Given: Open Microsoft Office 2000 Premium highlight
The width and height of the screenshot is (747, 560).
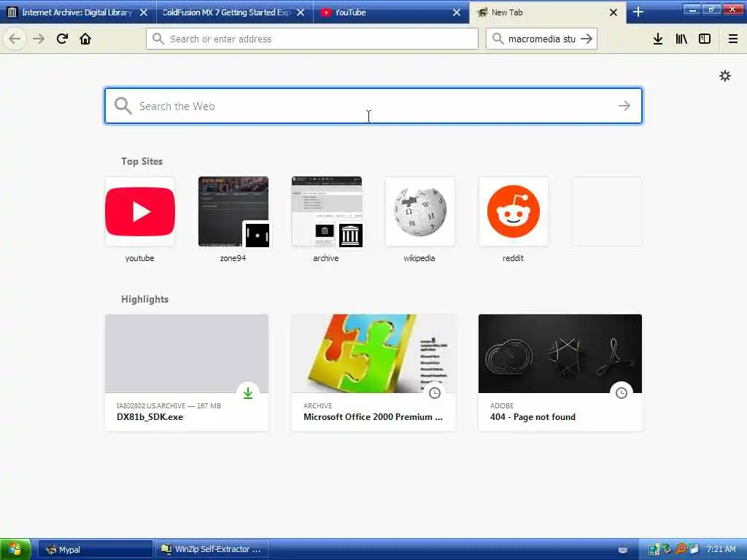Looking at the screenshot, I should tap(373, 373).
